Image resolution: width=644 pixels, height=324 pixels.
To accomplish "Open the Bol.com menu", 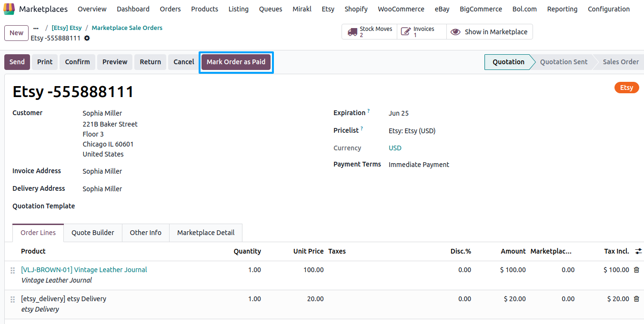I will click(524, 9).
